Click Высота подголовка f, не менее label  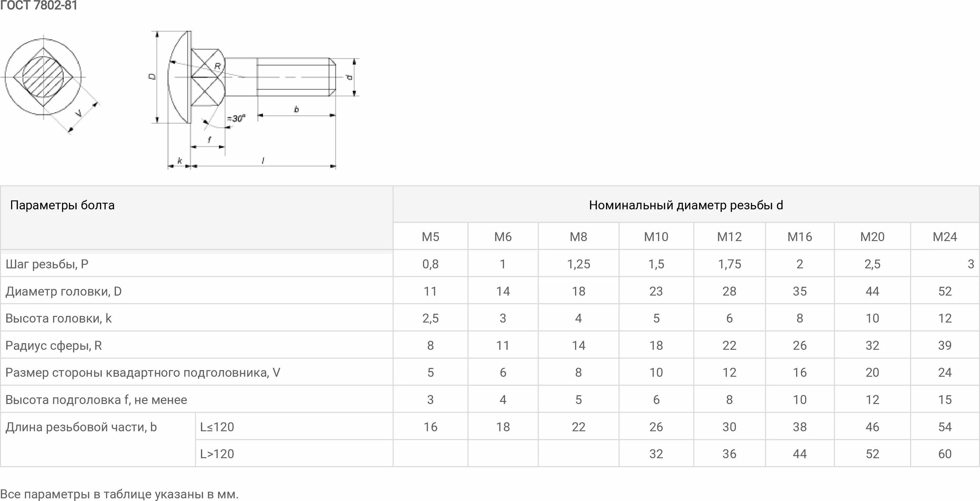(x=96, y=399)
